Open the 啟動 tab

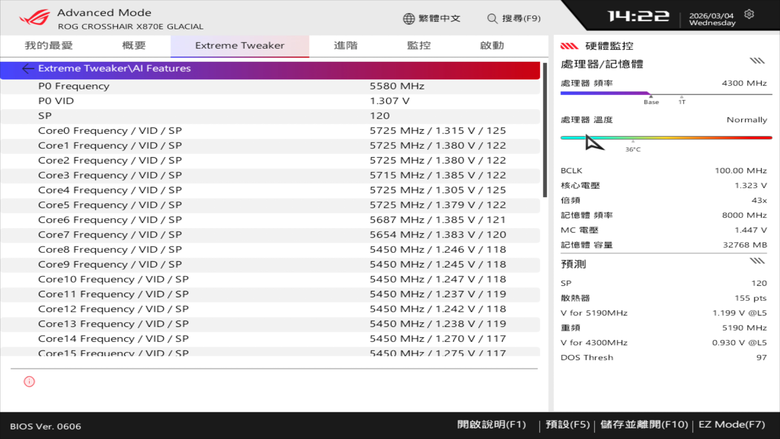[492, 46]
